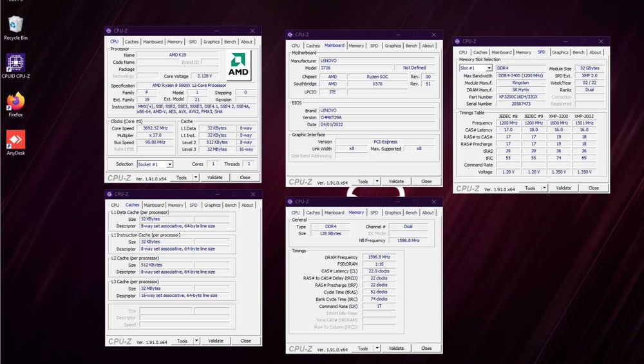Click the AMD logo in the CPU tab window

pos(238,65)
